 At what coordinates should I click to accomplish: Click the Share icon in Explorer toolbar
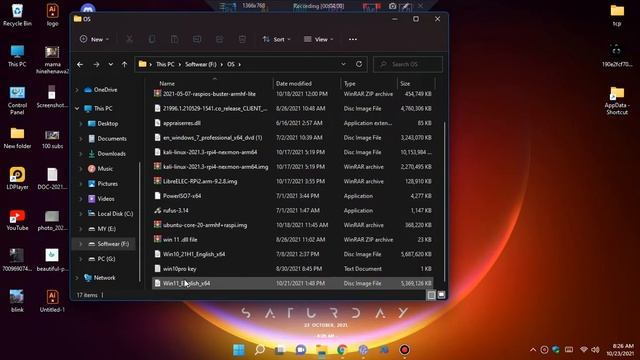click(x=220, y=39)
